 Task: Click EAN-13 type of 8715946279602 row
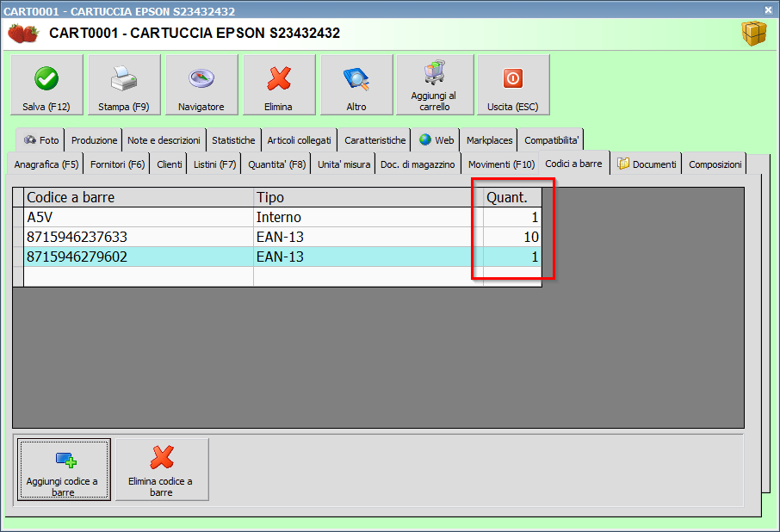pos(368,257)
